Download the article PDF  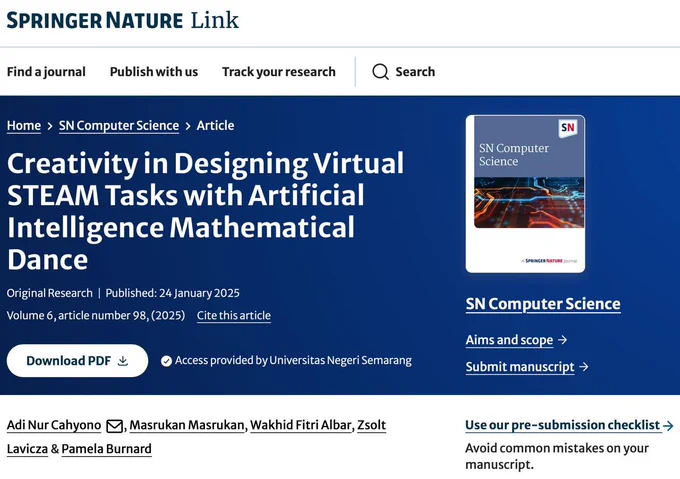77,361
